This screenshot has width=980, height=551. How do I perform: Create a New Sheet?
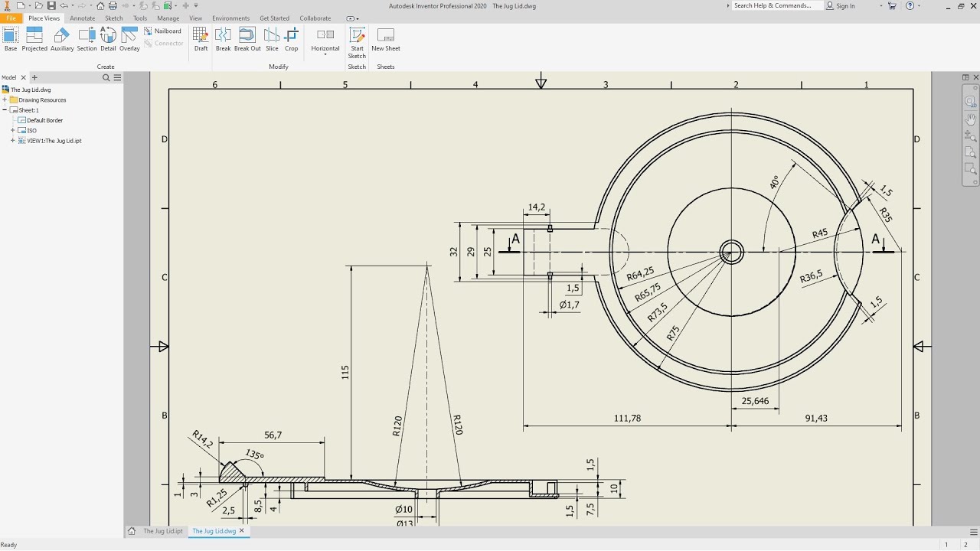click(386, 39)
